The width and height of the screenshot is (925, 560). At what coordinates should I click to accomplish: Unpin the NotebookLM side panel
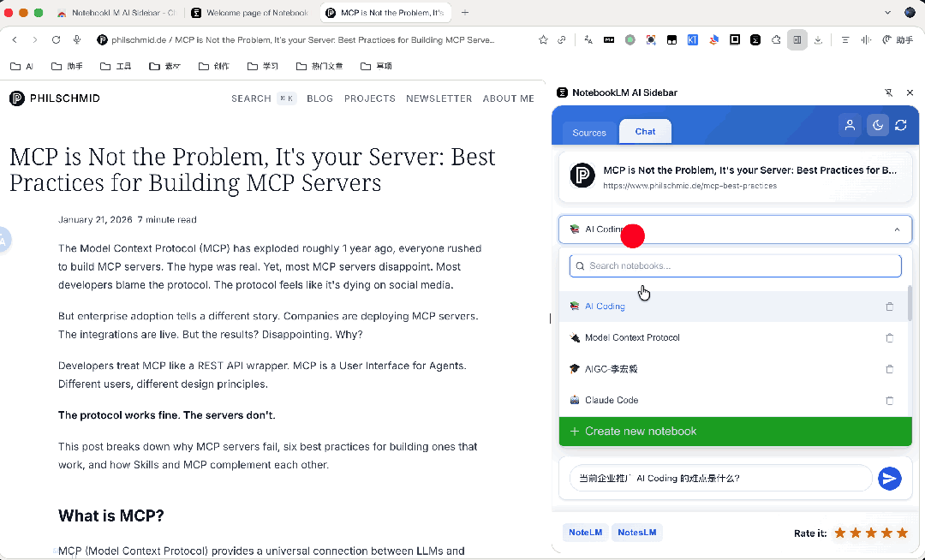coord(888,92)
